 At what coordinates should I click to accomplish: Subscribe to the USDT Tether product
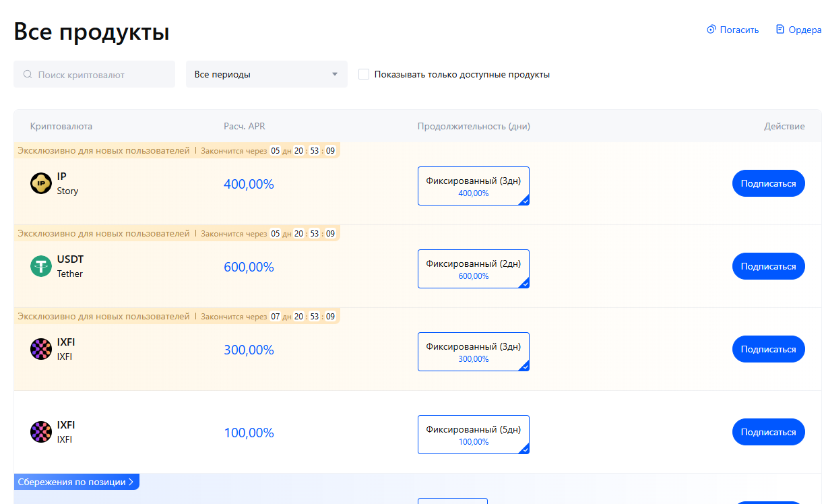click(x=769, y=266)
